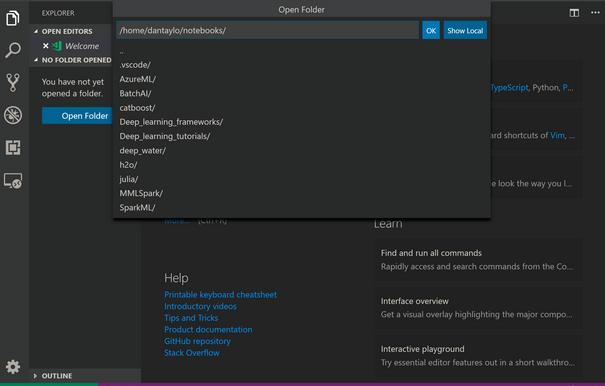Screen dimensions: 605x386
Task: Click the Vim keyboard shortcuts link
Action: point(558,135)
